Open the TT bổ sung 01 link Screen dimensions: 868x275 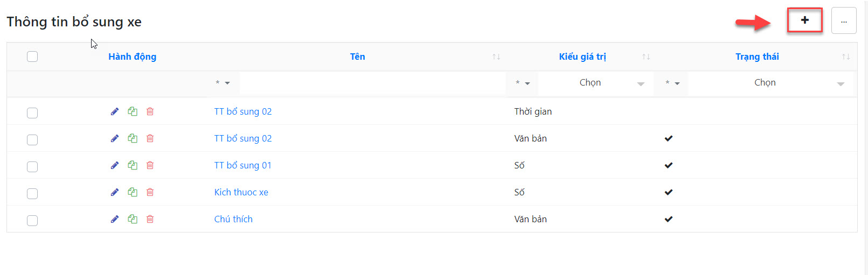242,165
